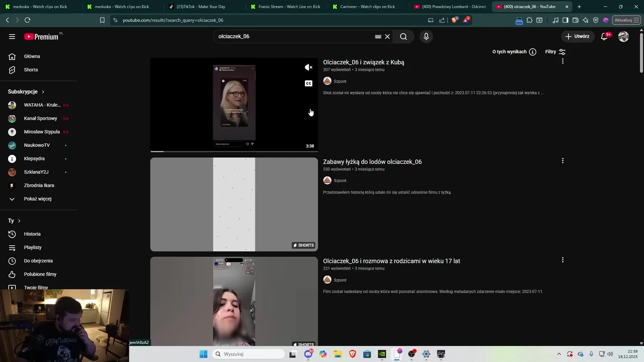644x362 pixels.
Task: Seek on the first preview progress bar
Action: coord(234,151)
